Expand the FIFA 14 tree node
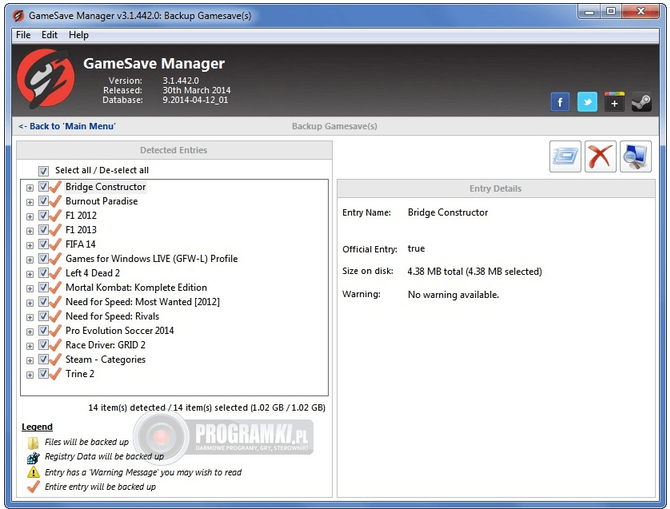Viewport: 670px width, 509px height. pyautogui.click(x=29, y=245)
